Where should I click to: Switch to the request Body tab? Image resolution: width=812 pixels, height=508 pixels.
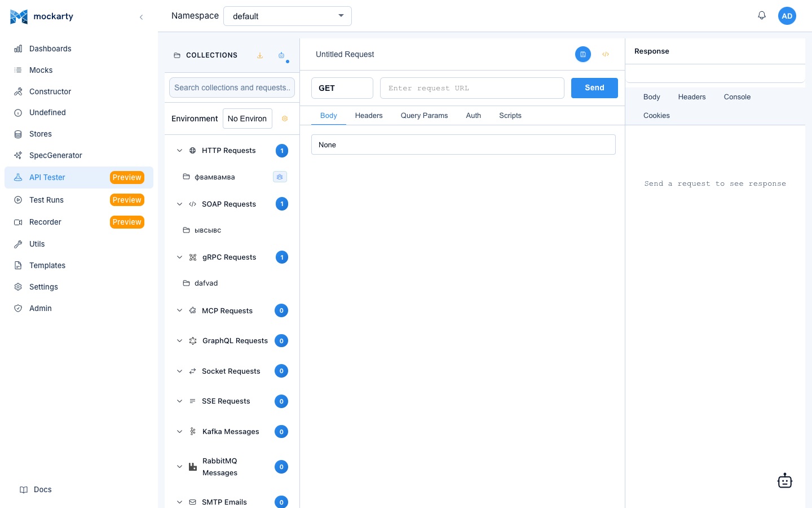329,115
